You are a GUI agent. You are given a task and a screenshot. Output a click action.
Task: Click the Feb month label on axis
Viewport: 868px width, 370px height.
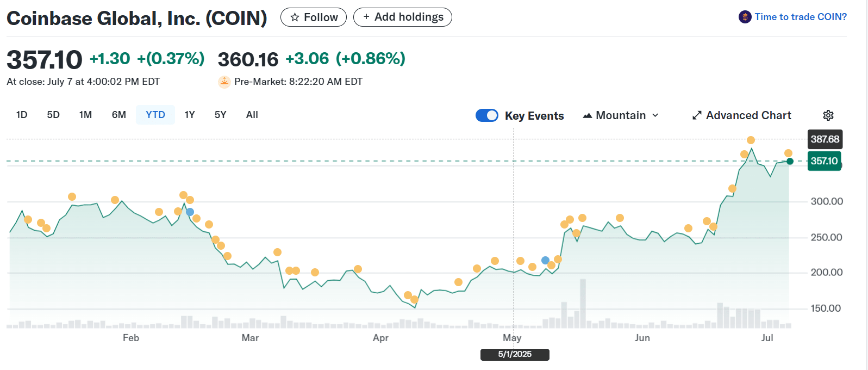click(x=131, y=338)
